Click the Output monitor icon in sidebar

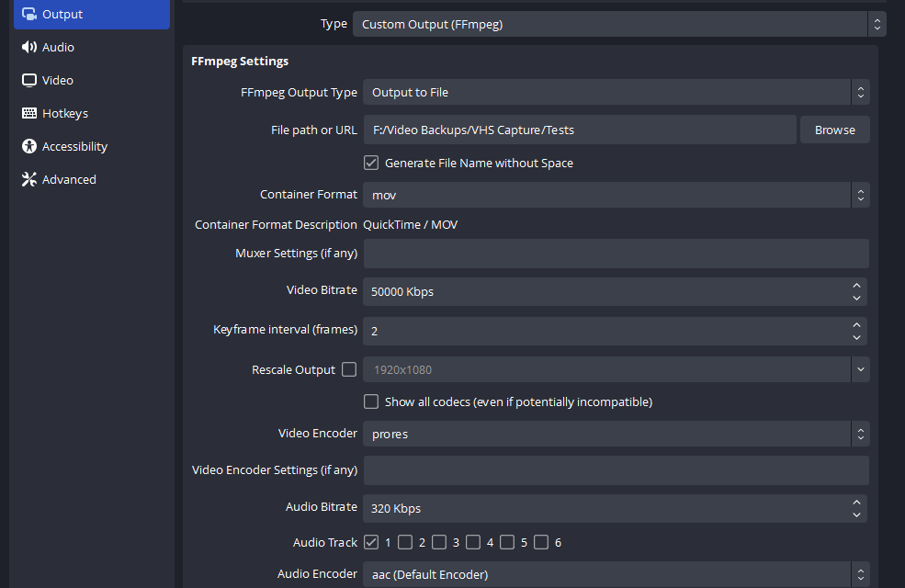[28, 15]
